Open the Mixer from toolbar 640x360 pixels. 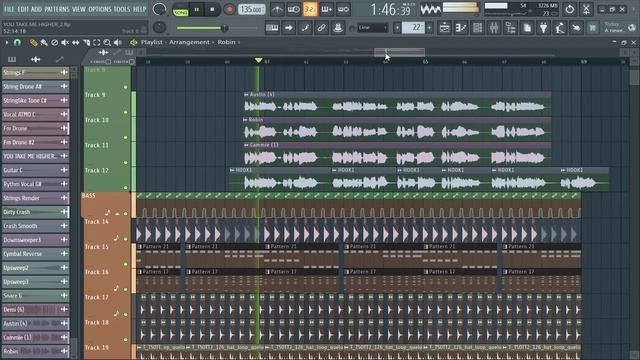(x=494, y=28)
